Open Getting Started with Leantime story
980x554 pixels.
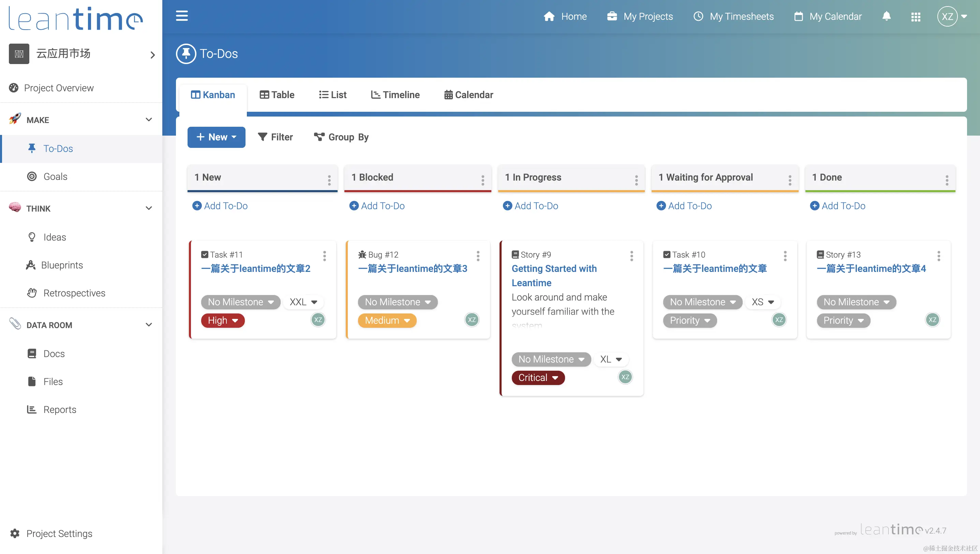554,276
